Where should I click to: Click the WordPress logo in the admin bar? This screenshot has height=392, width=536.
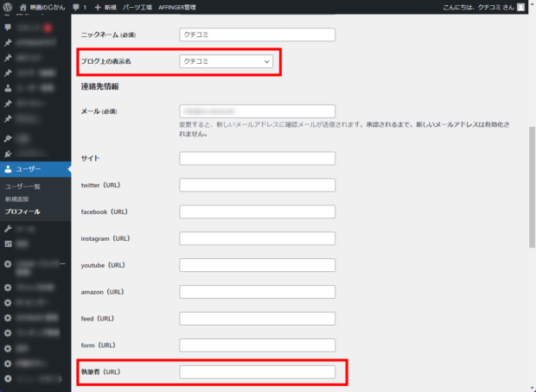coord(8,7)
